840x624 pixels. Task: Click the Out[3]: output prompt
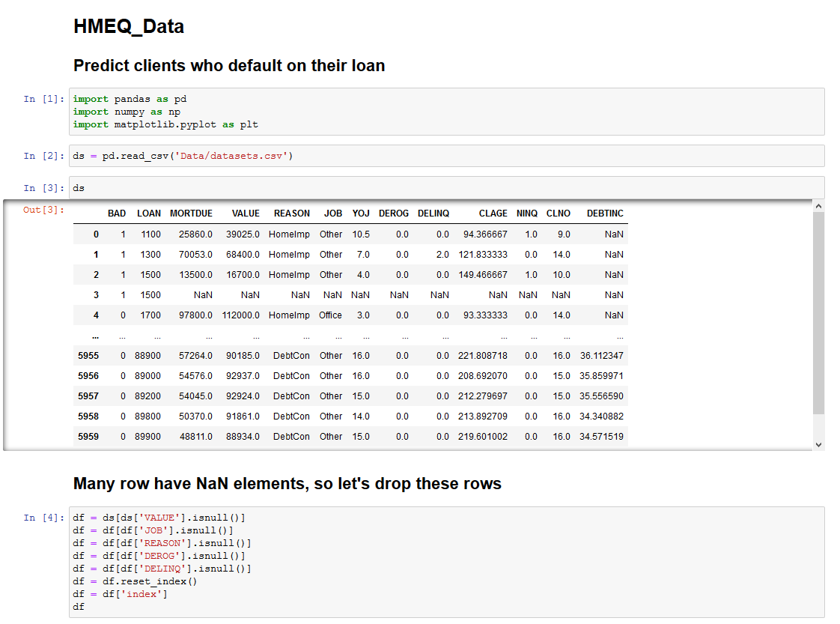click(x=43, y=210)
